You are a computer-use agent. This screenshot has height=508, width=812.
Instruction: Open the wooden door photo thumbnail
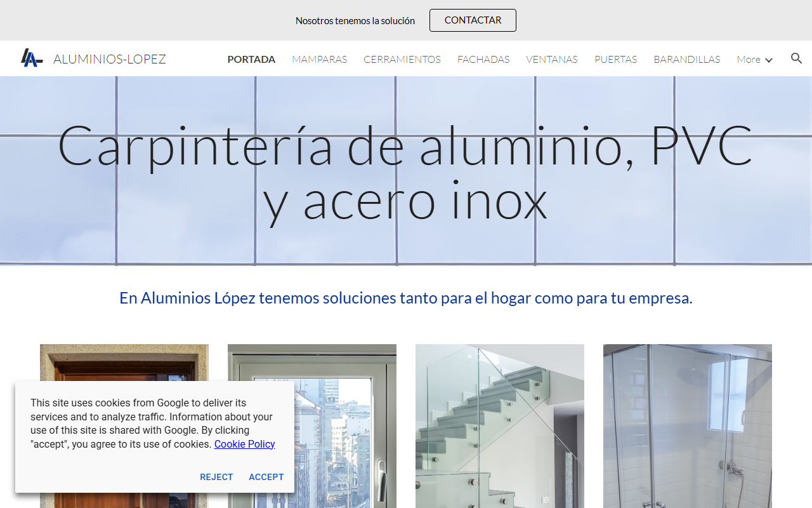coord(124,426)
